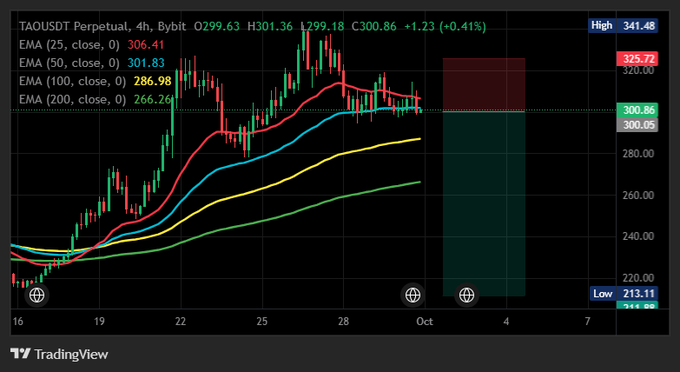Click the 301.83 EMA 50 value

click(146, 63)
